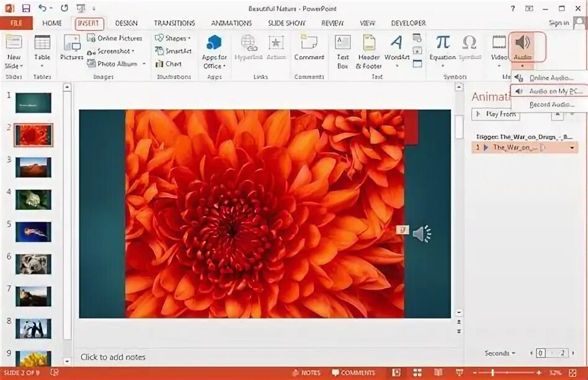Choose Record Audio... menu item
The width and height of the screenshot is (588, 380).
pos(549,105)
